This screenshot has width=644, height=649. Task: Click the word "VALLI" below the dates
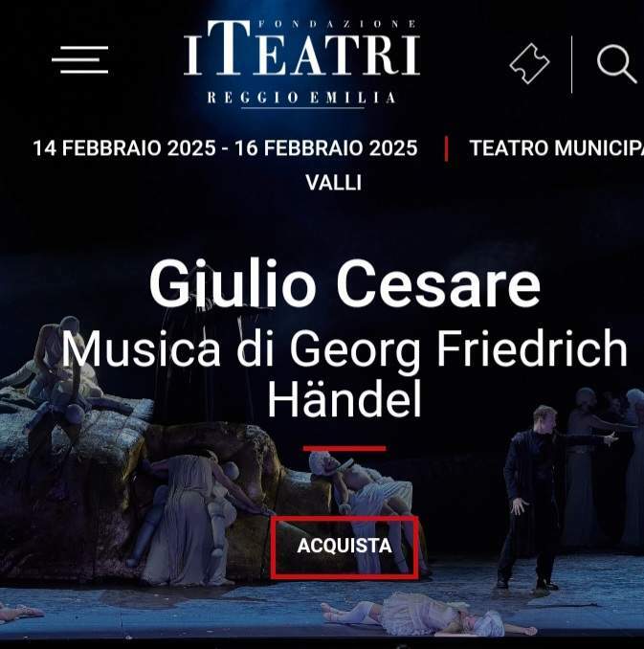[334, 183]
